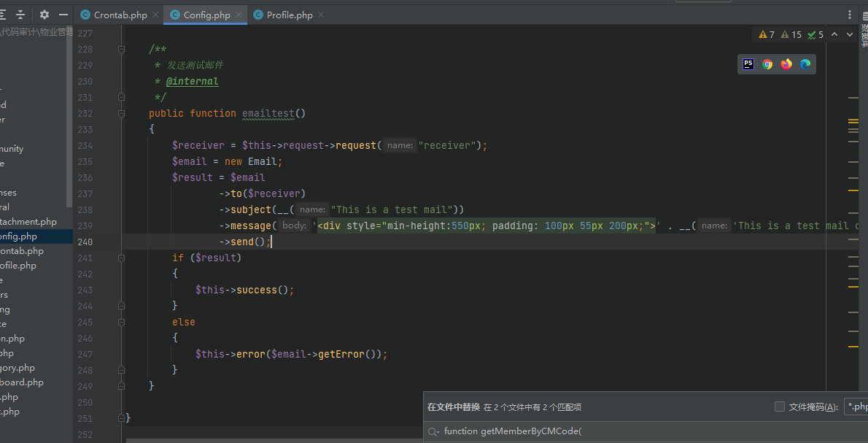The height and width of the screenshot is (443, 868).
Task: Open file in Edge browser
Action: pos(805,64)
